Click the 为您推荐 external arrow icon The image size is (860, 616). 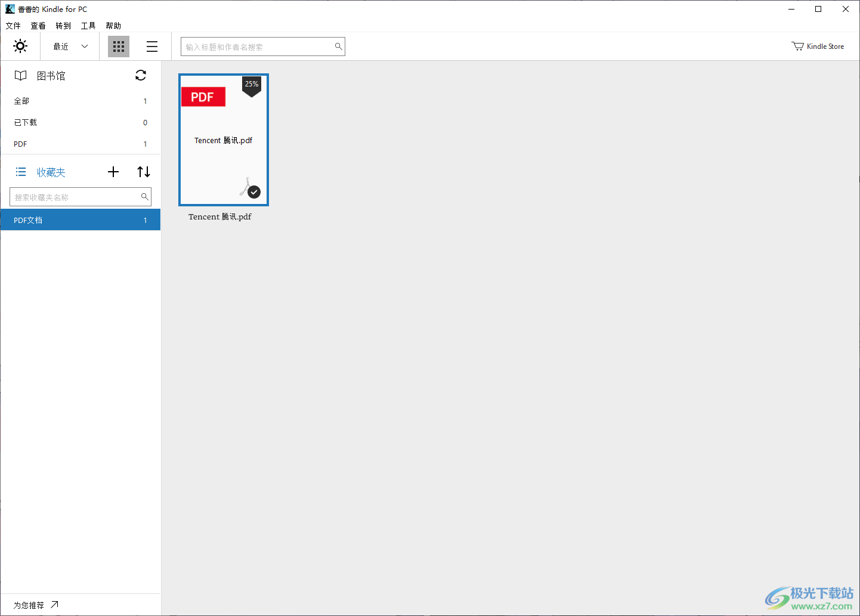[x=55, y=605]
